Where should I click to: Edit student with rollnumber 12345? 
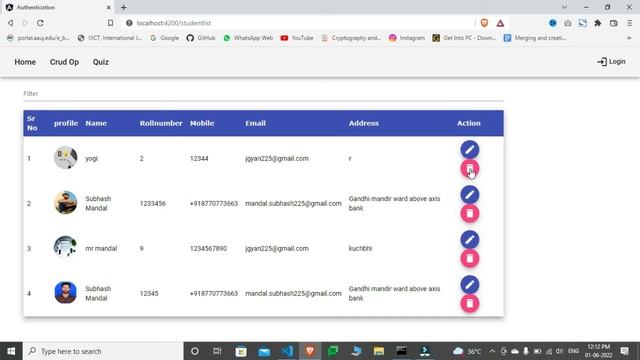469,284
